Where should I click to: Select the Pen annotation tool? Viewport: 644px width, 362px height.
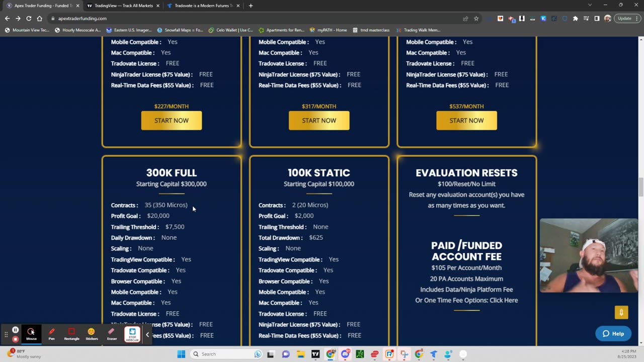pyautogui.click(x=51, y=333)
